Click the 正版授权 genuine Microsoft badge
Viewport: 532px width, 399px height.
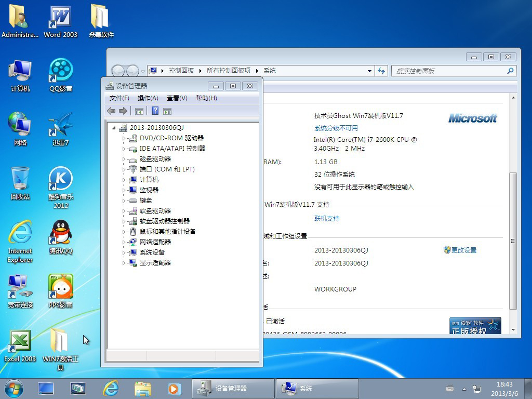475,326
